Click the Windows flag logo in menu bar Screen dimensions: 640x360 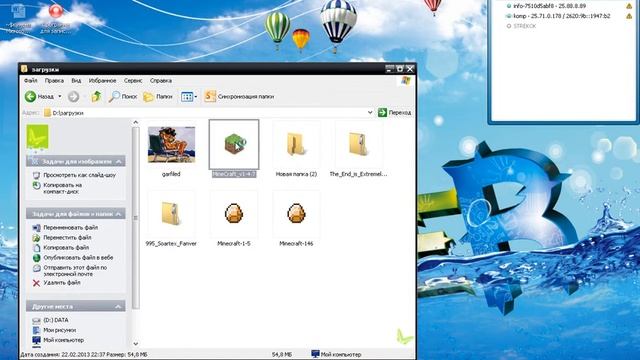point(406,81)
